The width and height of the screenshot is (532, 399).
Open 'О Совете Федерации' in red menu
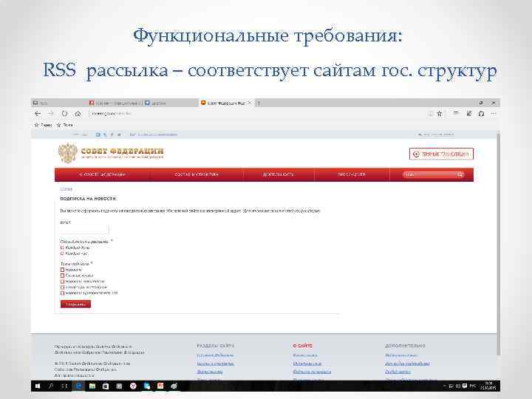click(102, 174)
